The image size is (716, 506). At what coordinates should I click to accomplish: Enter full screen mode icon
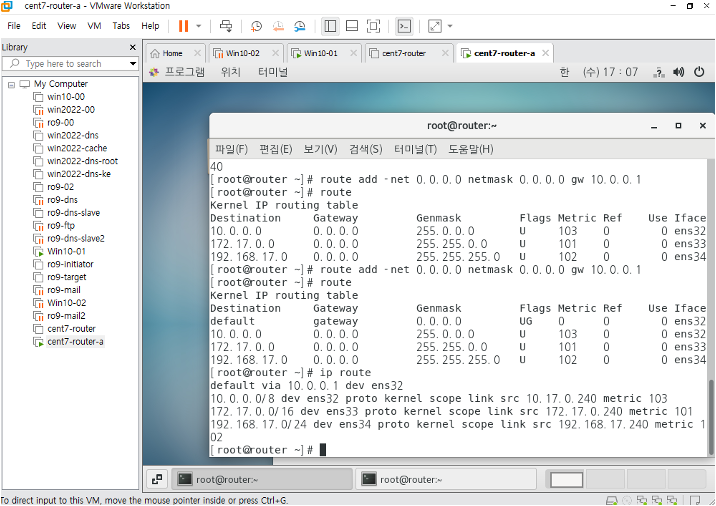tap(374, 26)
